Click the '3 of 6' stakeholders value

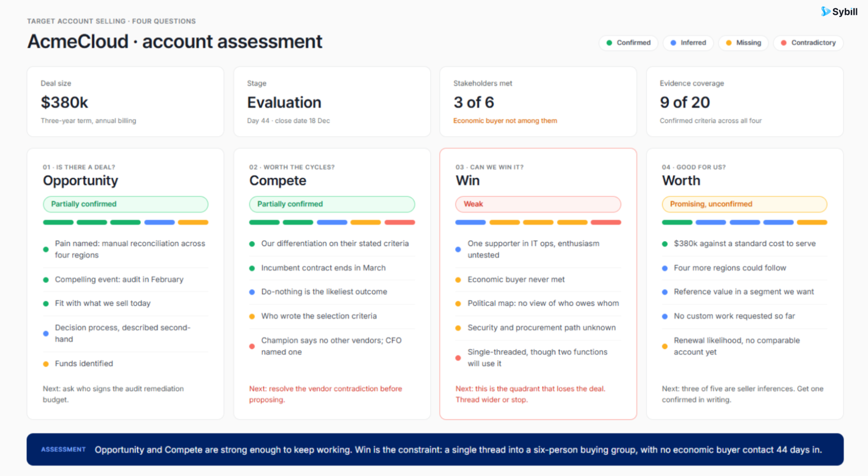(474, 102)
